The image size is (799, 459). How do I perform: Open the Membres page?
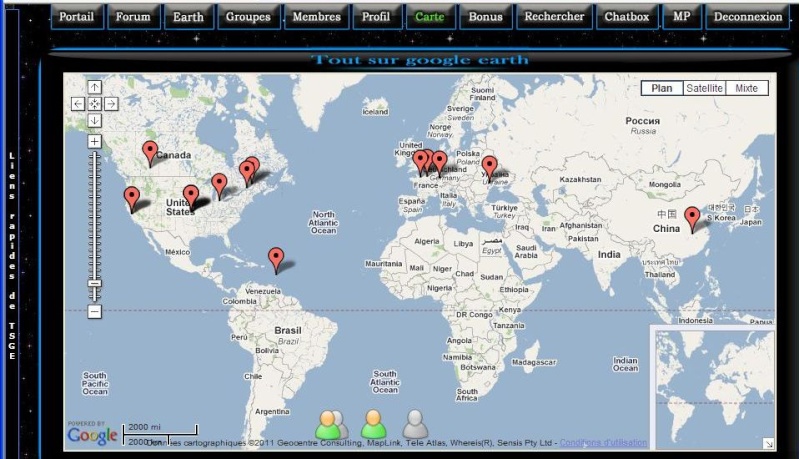click(x=316, y=17)
